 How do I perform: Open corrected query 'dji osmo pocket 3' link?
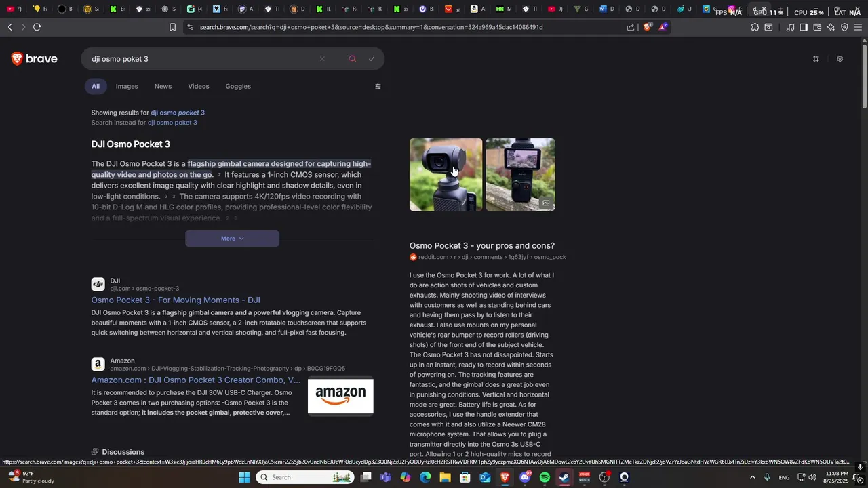[178, 113]
